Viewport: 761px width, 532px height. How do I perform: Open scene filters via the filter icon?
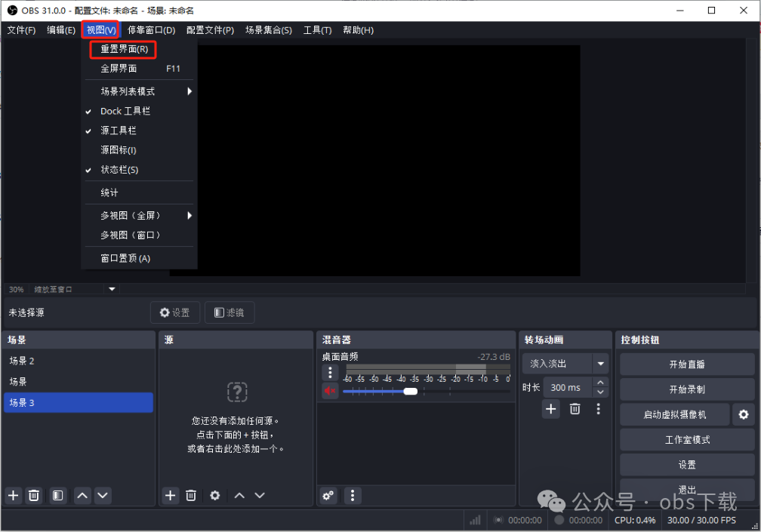(57, 496)
